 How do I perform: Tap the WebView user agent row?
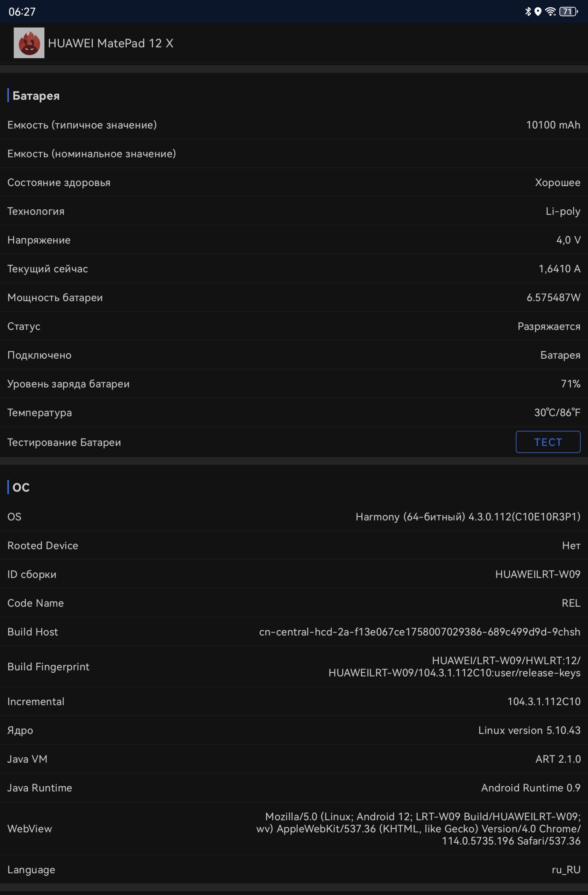click(x=294, y=829)
